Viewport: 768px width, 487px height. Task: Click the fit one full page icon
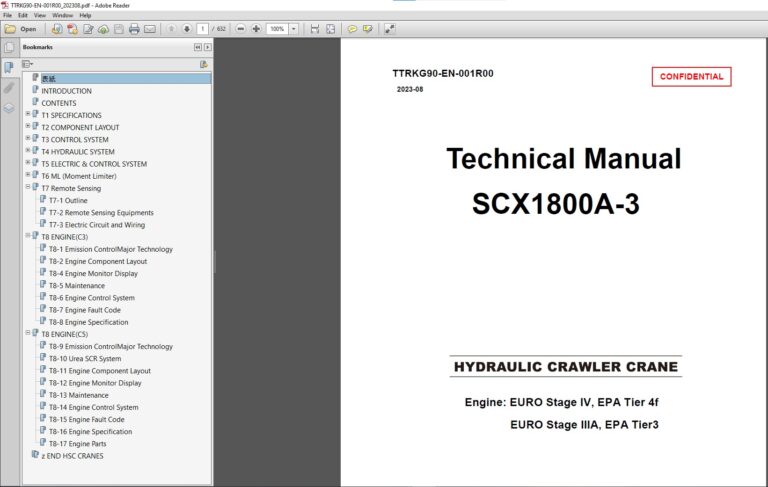[x=331, y=29]
